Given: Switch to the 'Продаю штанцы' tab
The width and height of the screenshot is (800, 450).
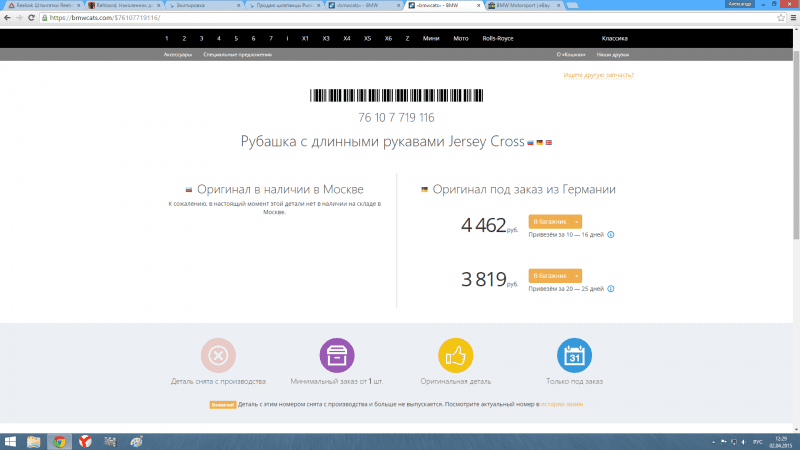Looking at the screenshot, I should point(284,5).
